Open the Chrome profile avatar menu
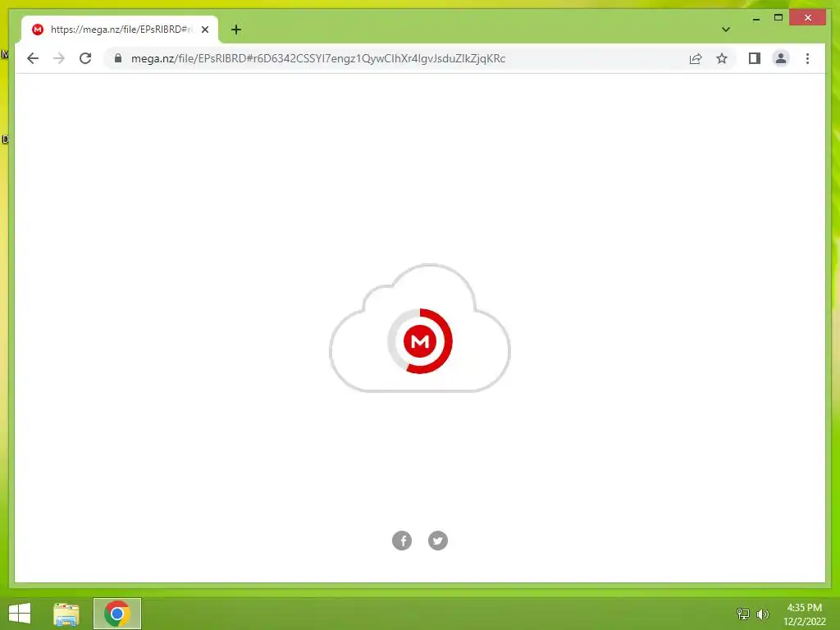Viewport: 840px width, 630px height. (781, 58)
